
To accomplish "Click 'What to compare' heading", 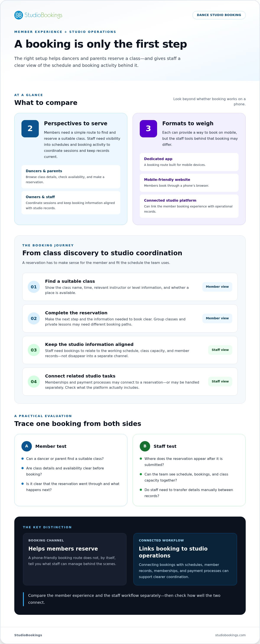I will (46, 103).
